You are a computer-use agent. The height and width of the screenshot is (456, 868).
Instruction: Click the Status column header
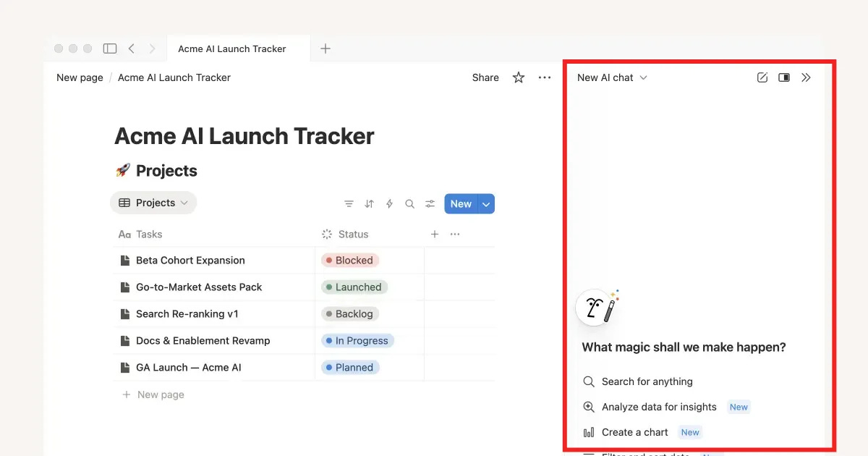345,235
